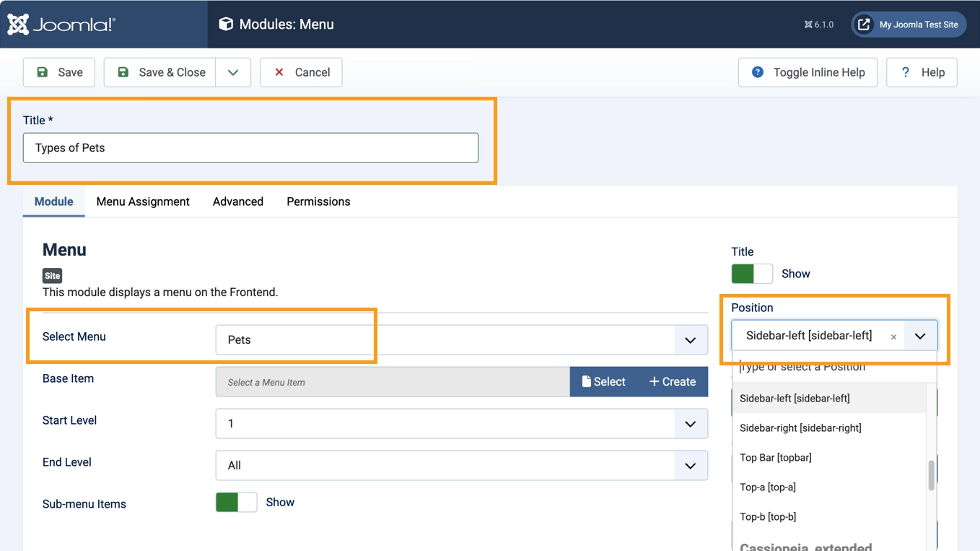Screen dimensions: 980x551
Task: Switch to the Menu Assignment tab
Action: point(143,201)
